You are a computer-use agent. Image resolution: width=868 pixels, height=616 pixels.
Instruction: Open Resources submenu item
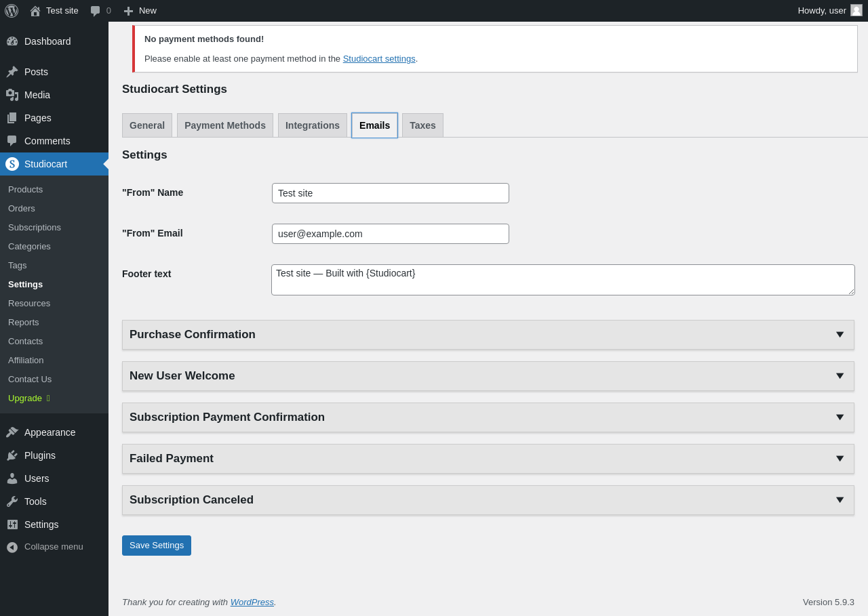pyautogui.click(x=29, y=304)
